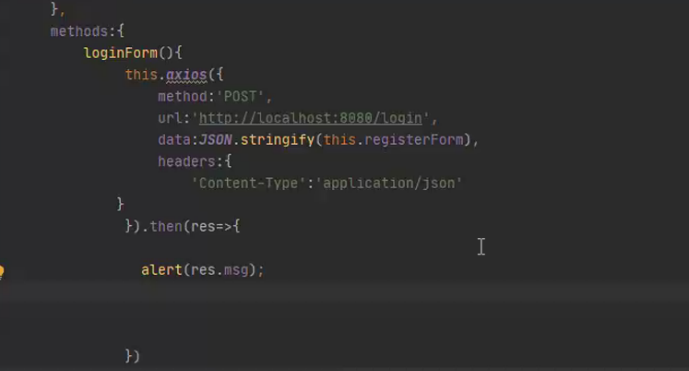Viewport: 689px width, 371px height.
Task: Click the loginForm method name
Action: point(121,53)
